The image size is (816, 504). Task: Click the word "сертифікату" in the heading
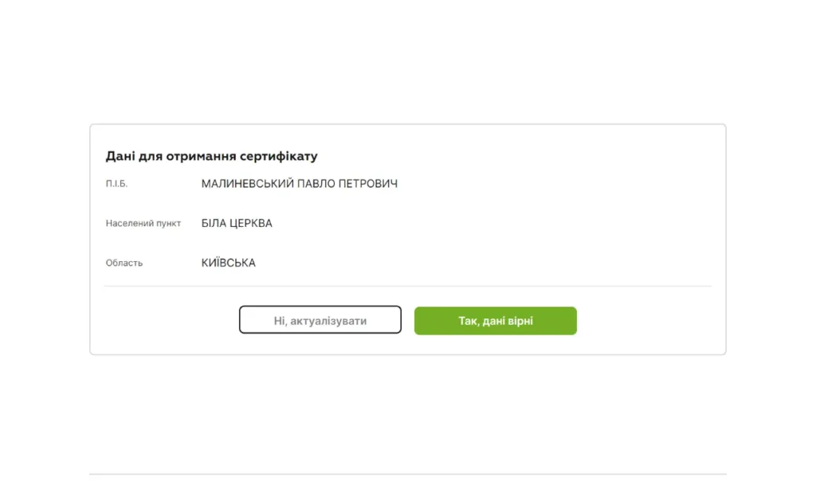282,156
